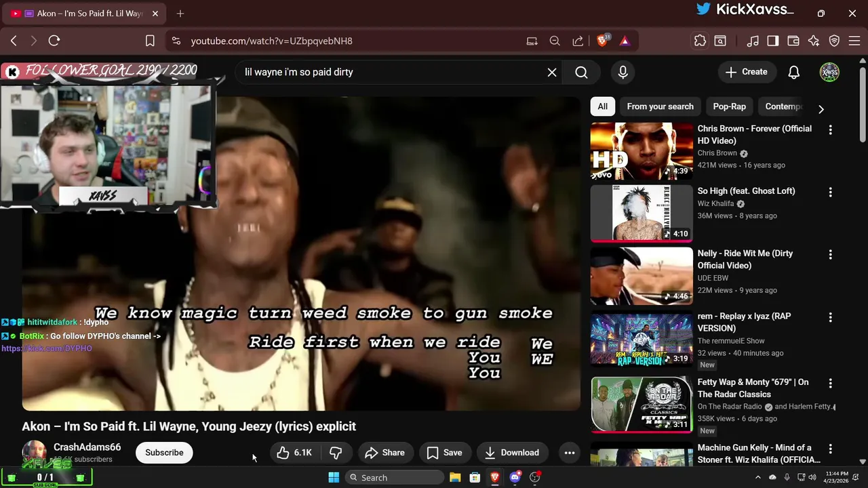The image size is (868, 488).
Task: Open Brave Wallet icon
Action: (x=793, y=41)
